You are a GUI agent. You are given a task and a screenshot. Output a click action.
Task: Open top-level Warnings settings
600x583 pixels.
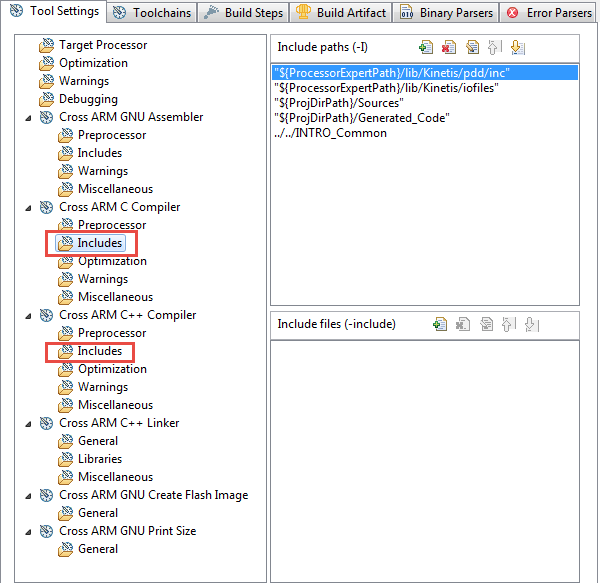point(84,81)
